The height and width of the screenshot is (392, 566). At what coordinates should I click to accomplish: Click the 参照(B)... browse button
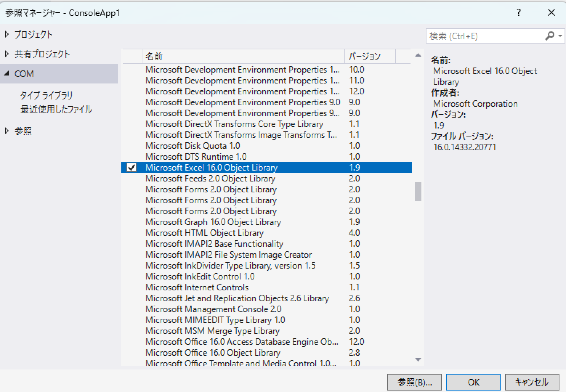pyautogui.click(x=415, y=382)
